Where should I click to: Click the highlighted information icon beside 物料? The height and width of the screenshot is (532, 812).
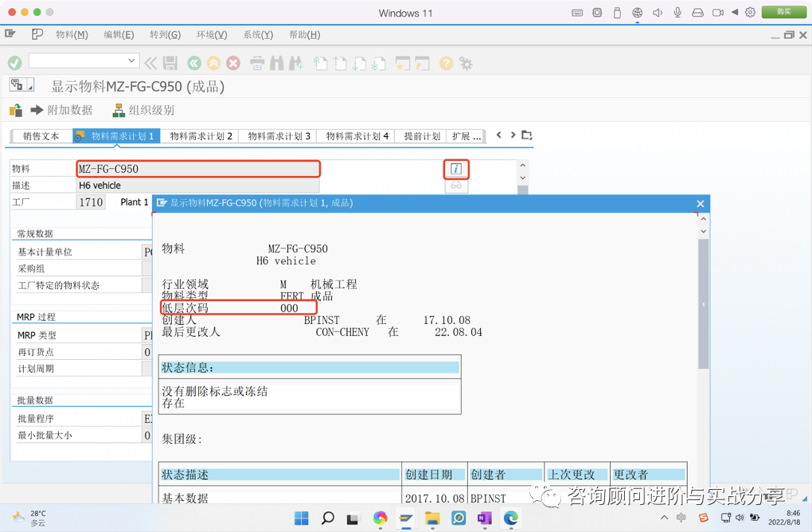(x=456, y=169)
